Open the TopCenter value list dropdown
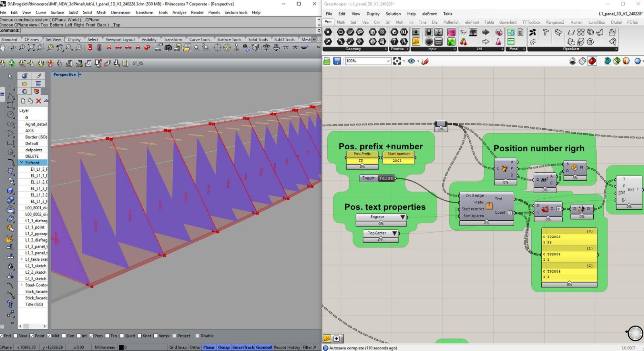Viewport: 644px width, 351px height. tap(394, 233)
